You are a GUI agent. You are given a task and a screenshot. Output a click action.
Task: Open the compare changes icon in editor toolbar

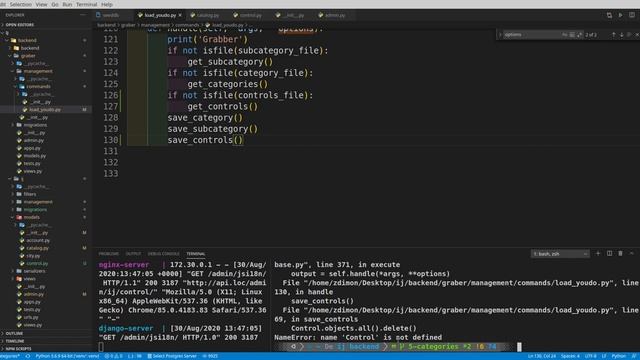[609, 15]
